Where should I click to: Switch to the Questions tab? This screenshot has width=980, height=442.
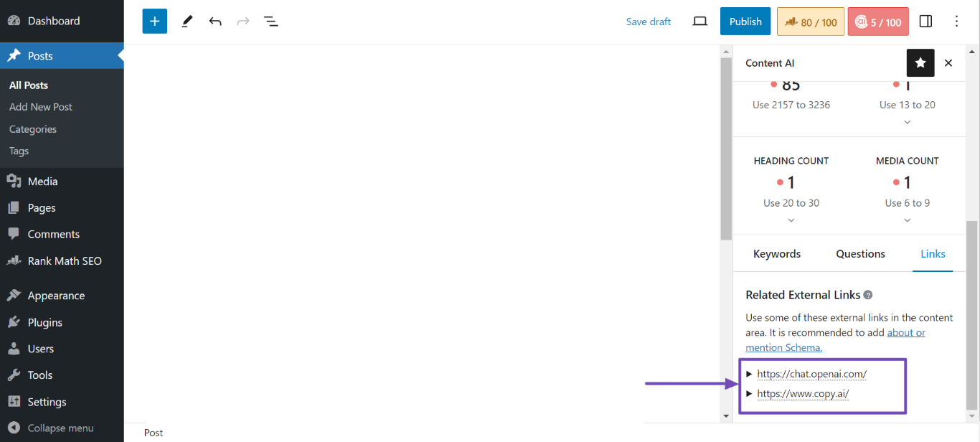coord(860,254)
